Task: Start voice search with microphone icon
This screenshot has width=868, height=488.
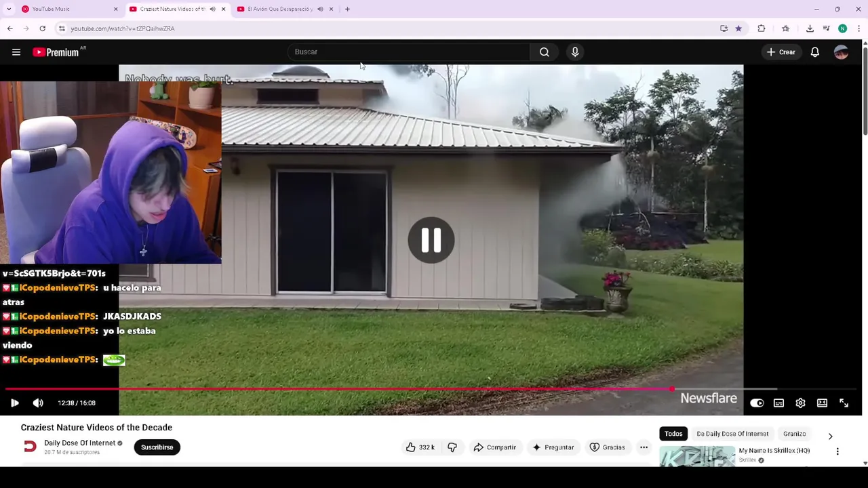Action: 575,52
